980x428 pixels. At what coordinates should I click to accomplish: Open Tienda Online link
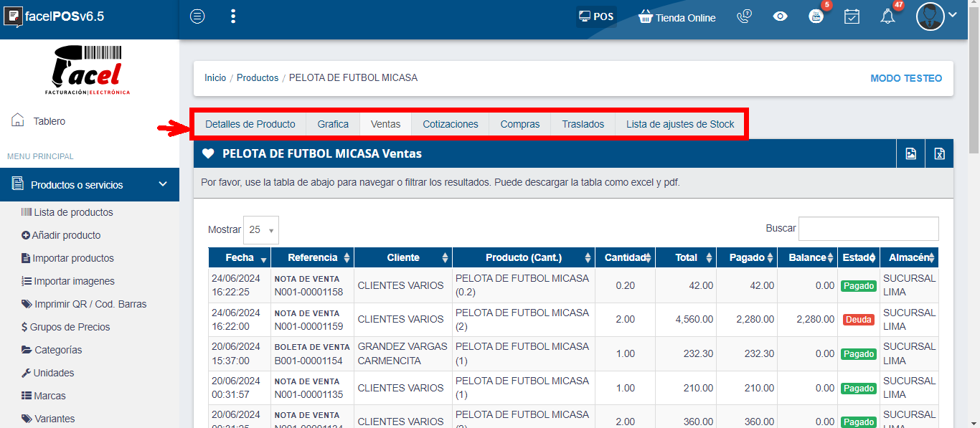(x=677, y=18)
